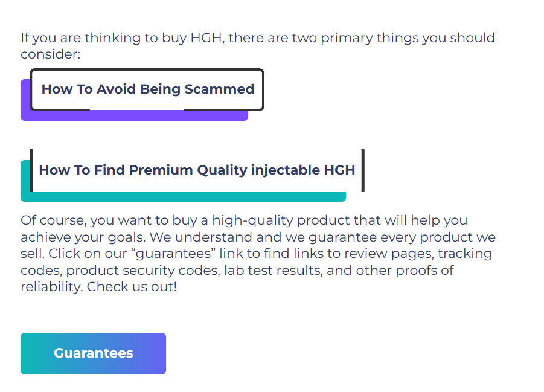Click the "Check us out!" text

point(132,287)
